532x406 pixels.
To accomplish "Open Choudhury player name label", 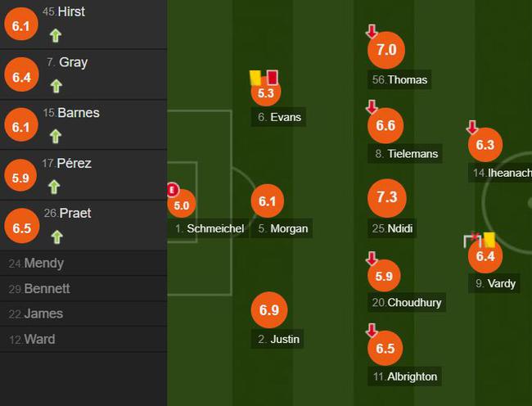I will pyautogui.click(x=407, y=302).
